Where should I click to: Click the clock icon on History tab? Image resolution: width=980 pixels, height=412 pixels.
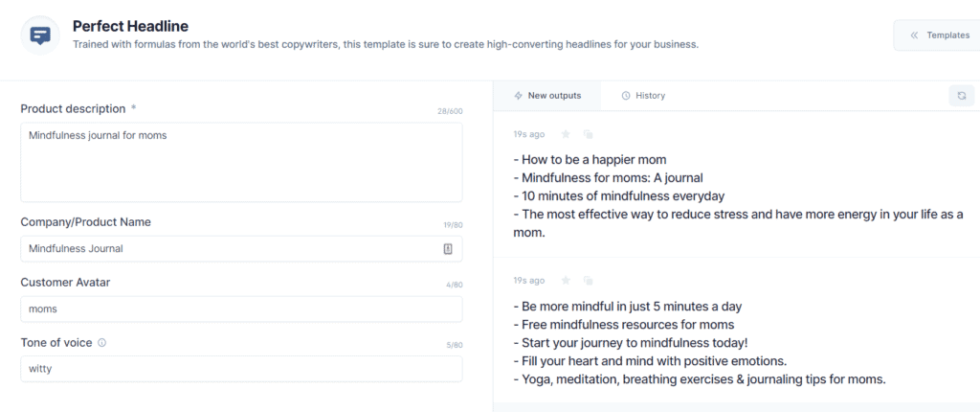point(626,96)
